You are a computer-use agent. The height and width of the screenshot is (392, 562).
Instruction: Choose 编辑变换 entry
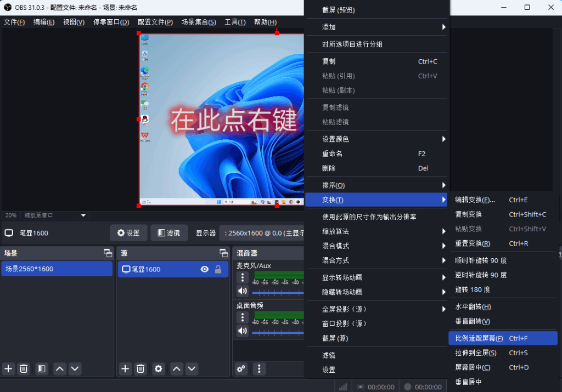pyautogui.click(x=503, y=200)
